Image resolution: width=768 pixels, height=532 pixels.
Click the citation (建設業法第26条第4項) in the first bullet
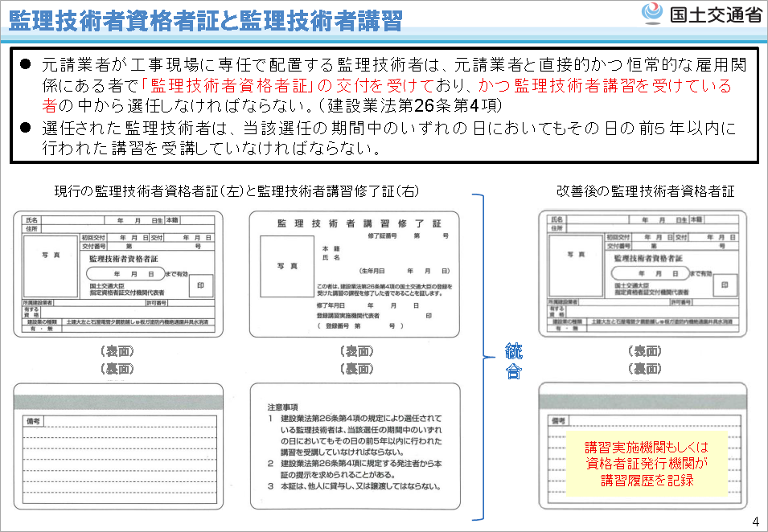(x=412, y=105)
